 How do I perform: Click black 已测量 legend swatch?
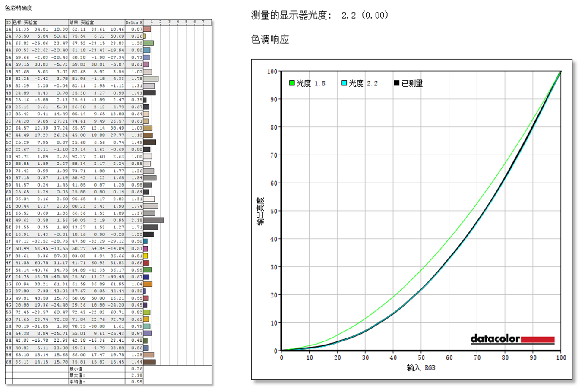tap(396, 83)
